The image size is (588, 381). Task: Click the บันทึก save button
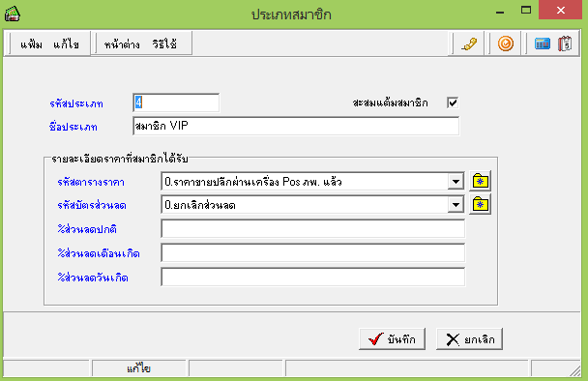pos(392,339)
